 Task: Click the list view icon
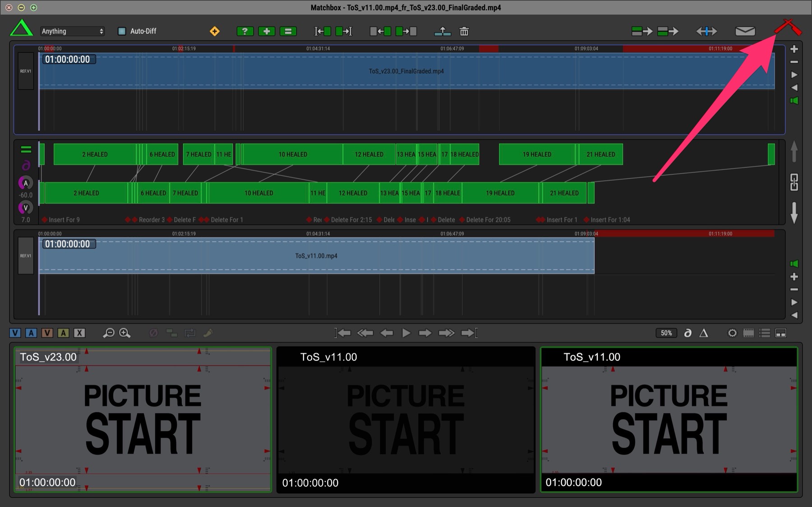pos(765,333)
